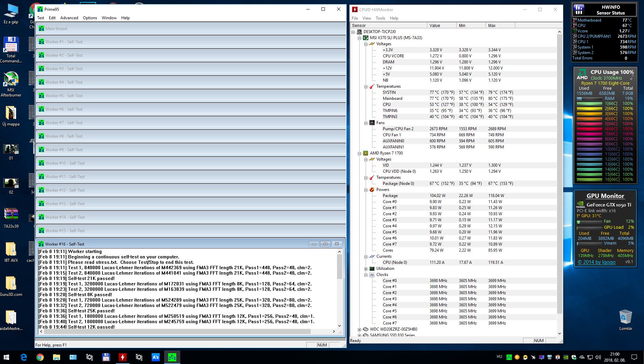Screen dimensions: 644x364
Task: Launch Google Chrome from taskbar
Action: coord(40,357)
